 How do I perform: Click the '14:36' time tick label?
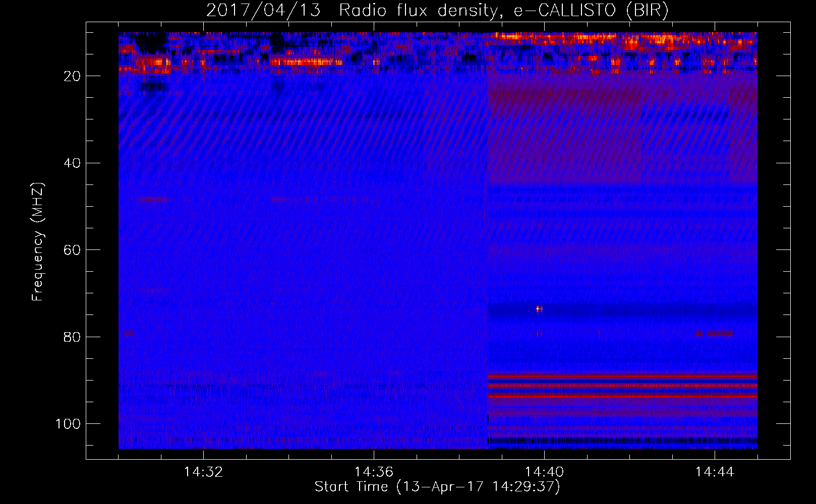pos(374,472)
